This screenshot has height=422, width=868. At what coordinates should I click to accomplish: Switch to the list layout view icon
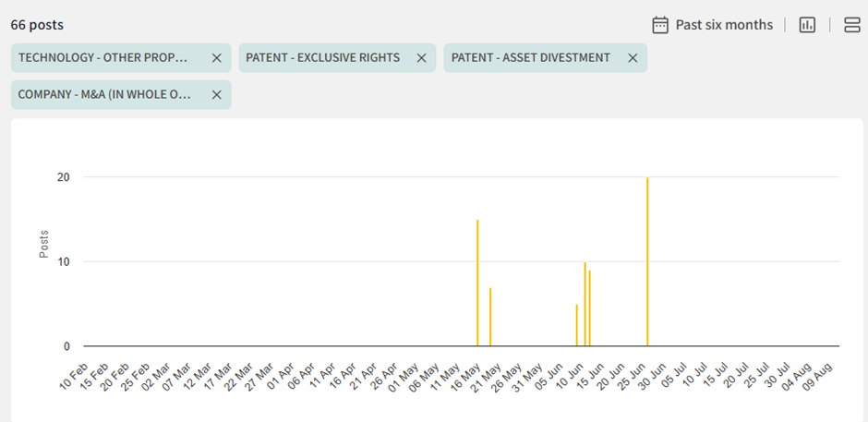(x=851, y=25)
